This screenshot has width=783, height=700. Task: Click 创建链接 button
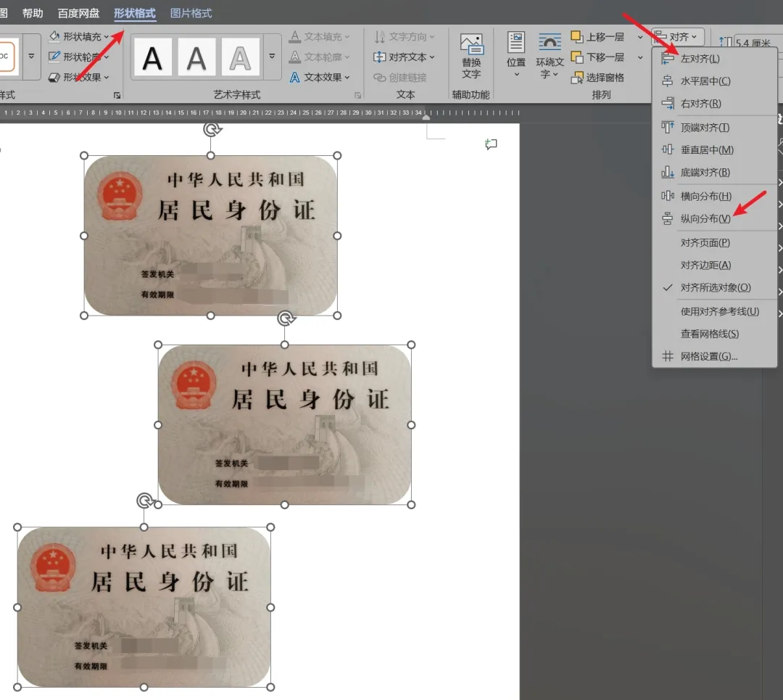400,78
